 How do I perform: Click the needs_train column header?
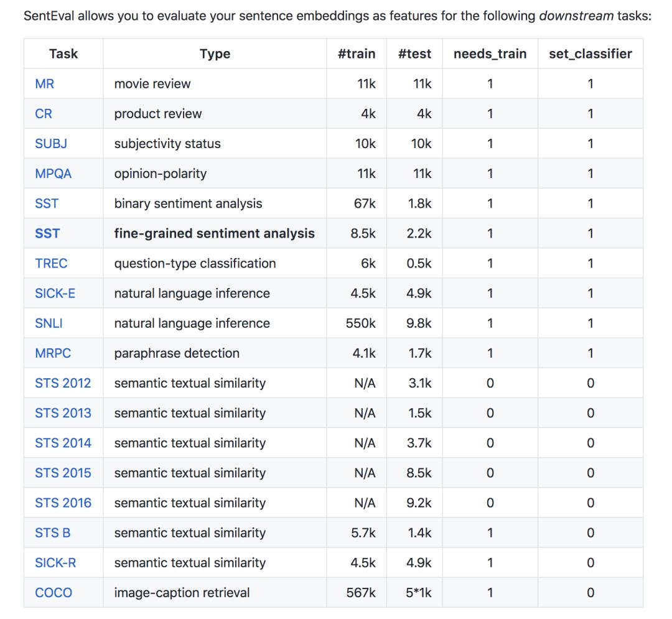click(490, 54)
